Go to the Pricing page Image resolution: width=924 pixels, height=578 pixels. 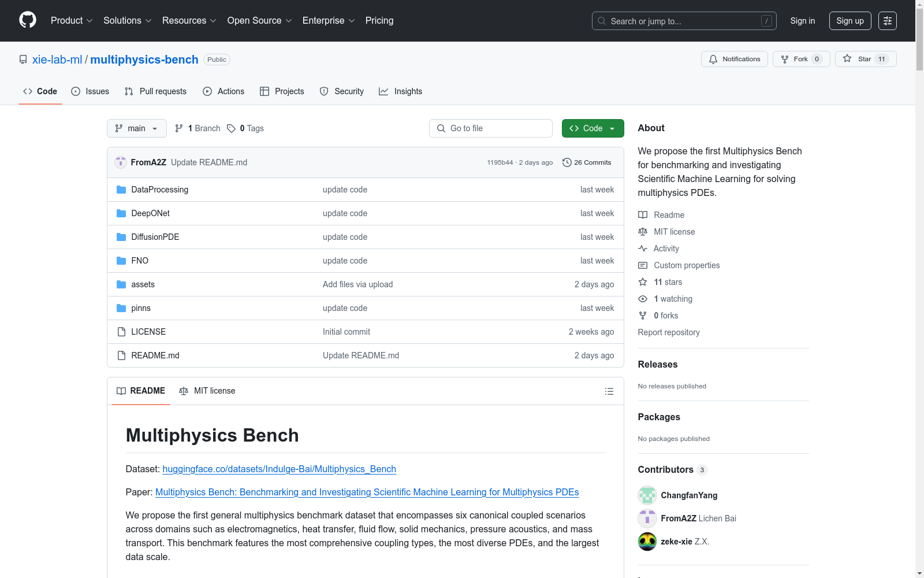click(x=379, y=21)
